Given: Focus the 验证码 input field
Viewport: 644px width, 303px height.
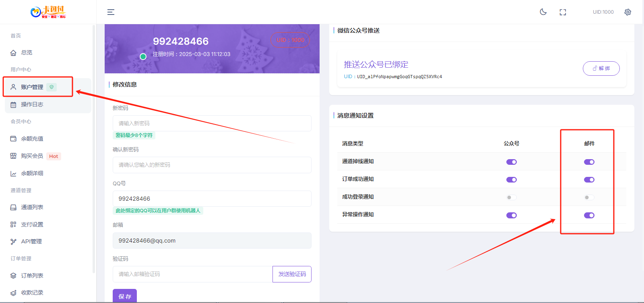Looking at the screenshot, I should click(193, 274).
